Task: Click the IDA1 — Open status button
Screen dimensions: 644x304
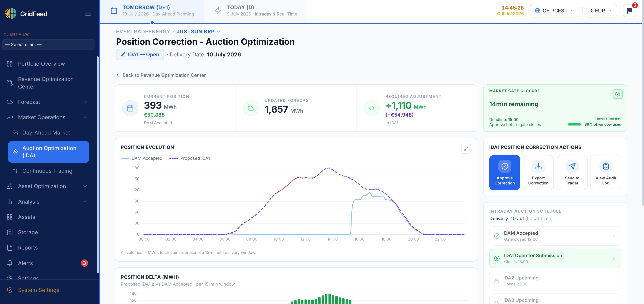Action: (140, 54)
